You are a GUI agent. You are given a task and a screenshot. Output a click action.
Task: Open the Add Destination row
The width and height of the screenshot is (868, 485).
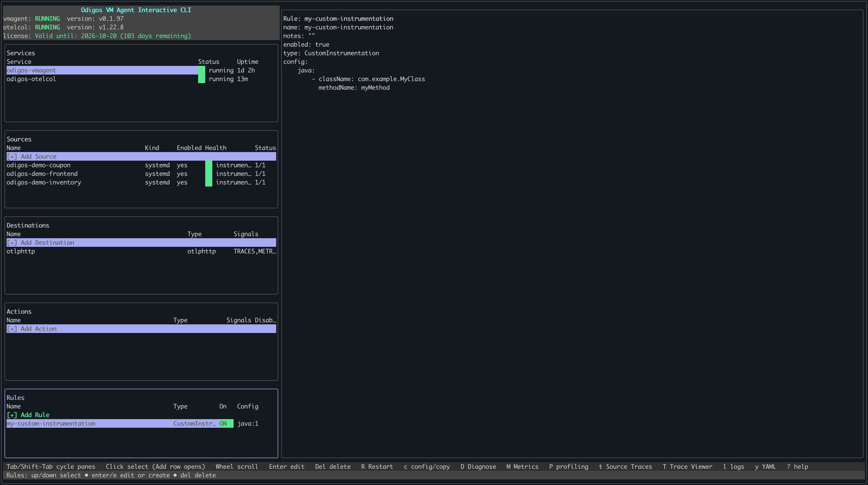click(141, 243)
